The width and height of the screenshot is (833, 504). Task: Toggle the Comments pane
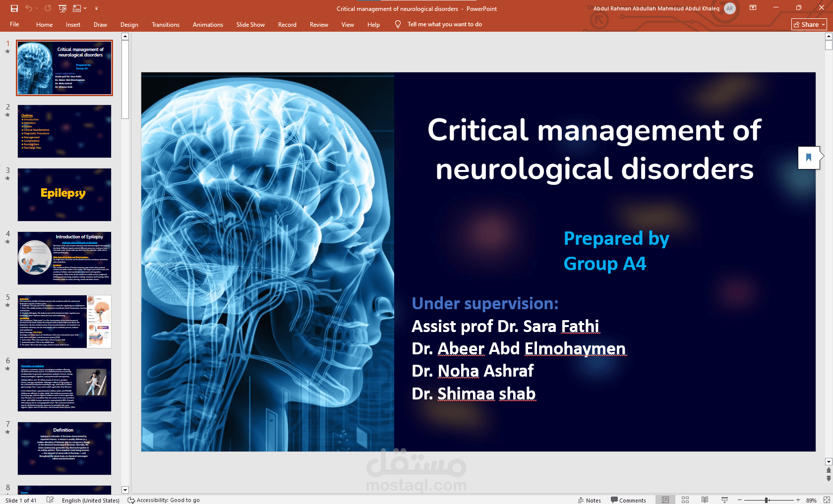[x=628, y=500]
